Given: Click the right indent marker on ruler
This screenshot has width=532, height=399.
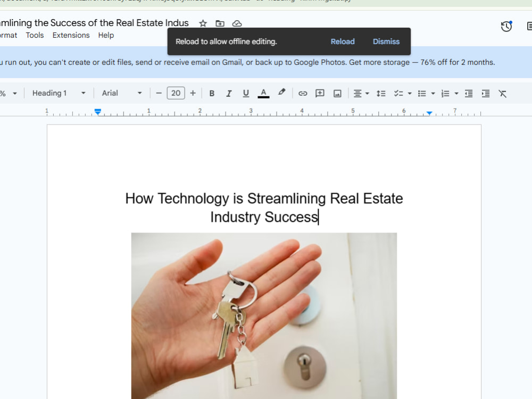Looking at the screenshot, I should pyautogui.click(x=429, y=113).
